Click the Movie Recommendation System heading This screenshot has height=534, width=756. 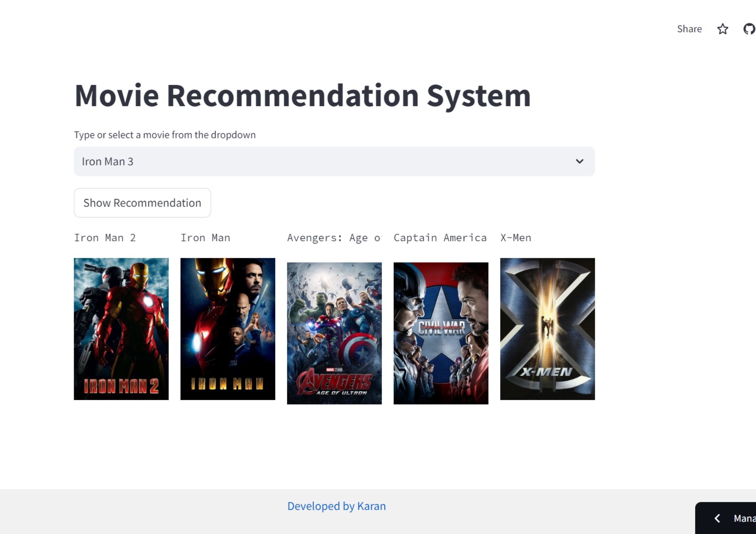pyautogui.click(x=302, y=96)
